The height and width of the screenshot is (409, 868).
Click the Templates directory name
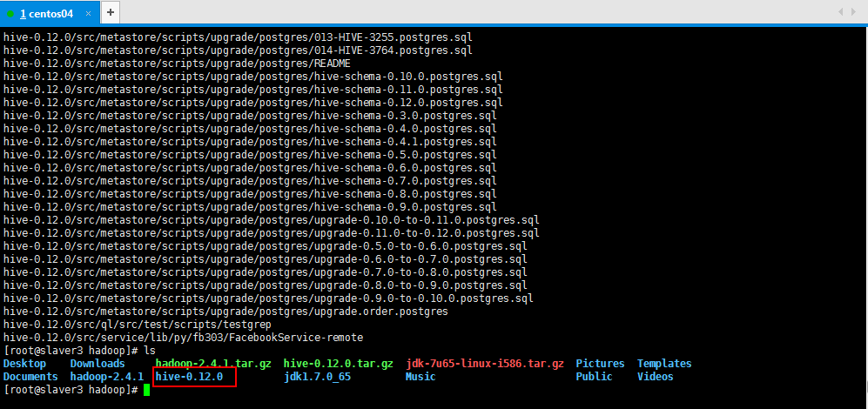[664, 364]
